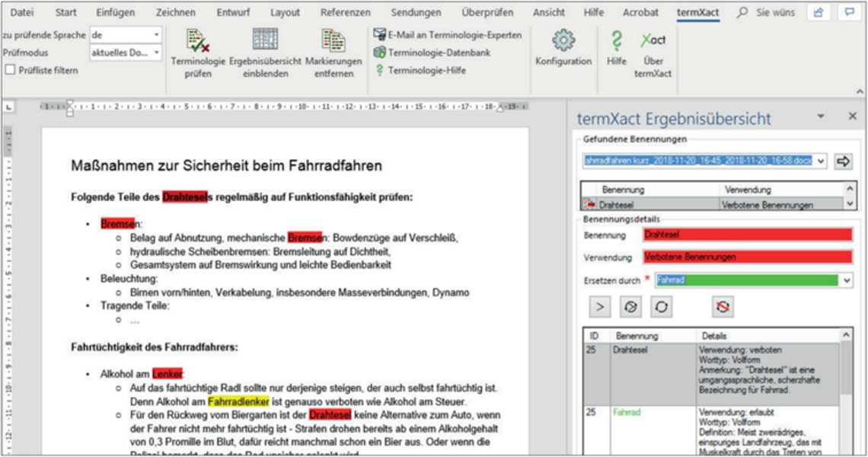Open Terminologie-Datenbank
This screenshot has width=868, height=457.
(432, 53)
